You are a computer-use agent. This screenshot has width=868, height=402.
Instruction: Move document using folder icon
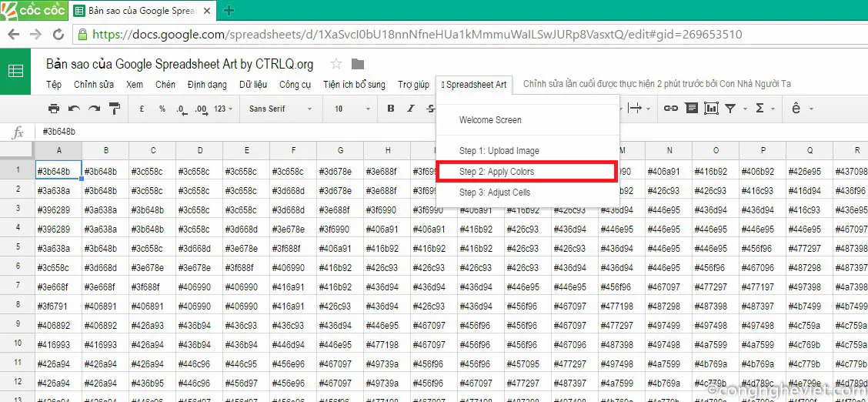(x=358, y=64)
